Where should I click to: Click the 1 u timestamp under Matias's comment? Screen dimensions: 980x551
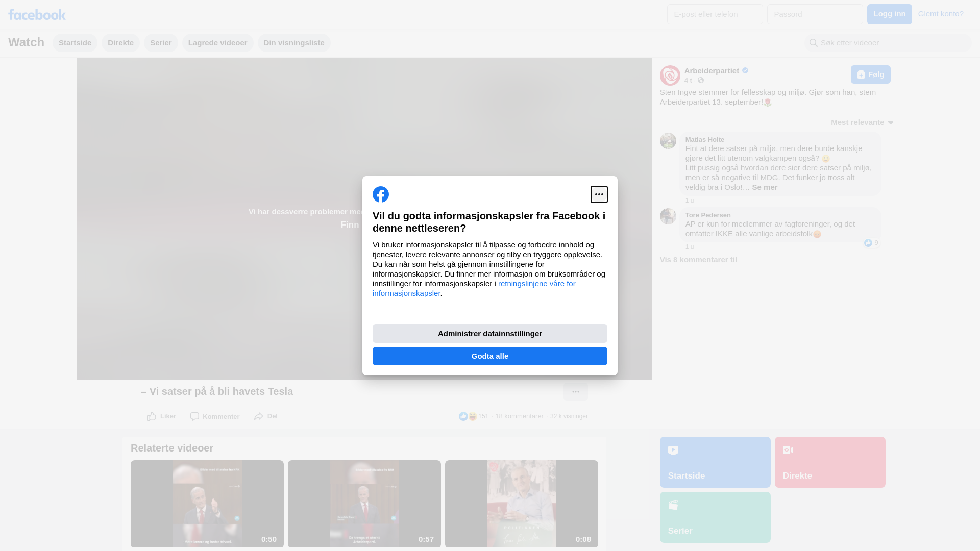(x=690, y=201)
